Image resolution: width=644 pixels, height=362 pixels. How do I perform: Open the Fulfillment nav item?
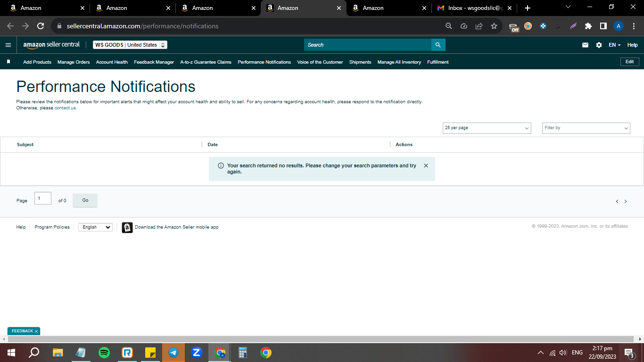[438, 62]
